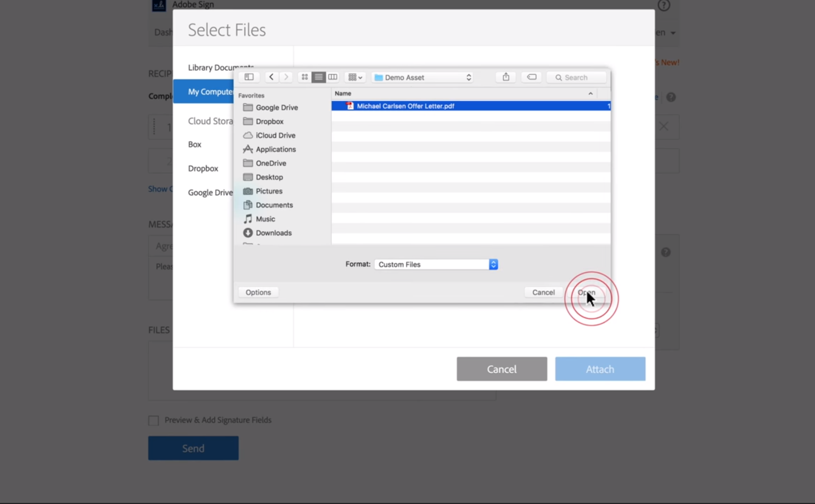Click the Attach button
Viewport: 815px width, 504px height.
pyautogui.click(x=600, y=369)
